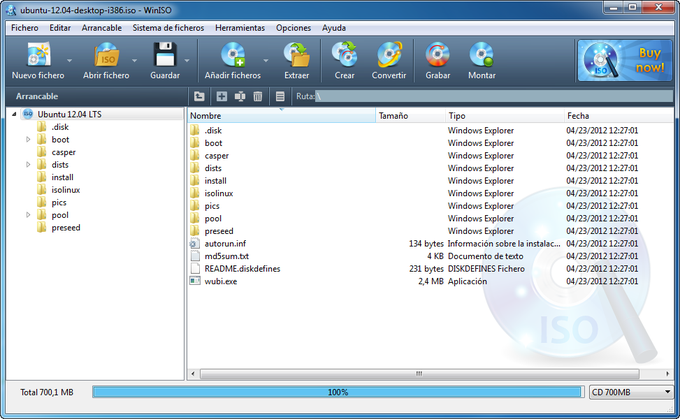Screen dimensions: 680x419
Task: Open the Guardar dropdown arrow
Action: point(187,60)
